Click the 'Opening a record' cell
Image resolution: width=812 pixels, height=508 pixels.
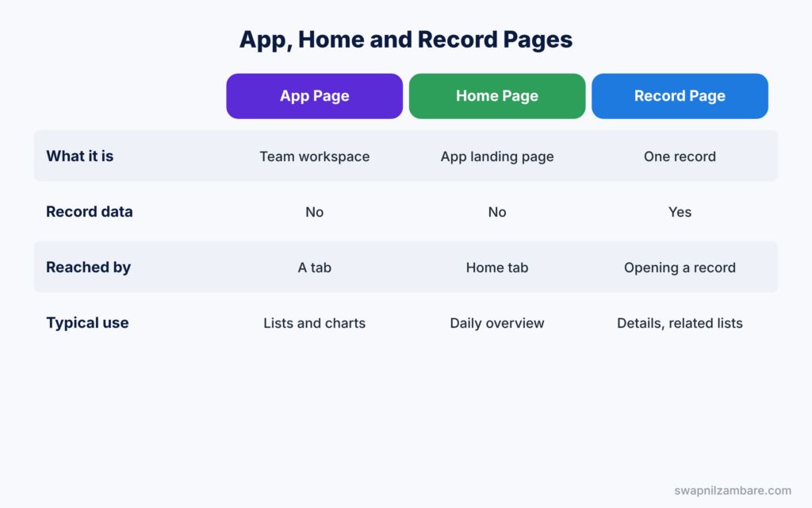point(680,267)
